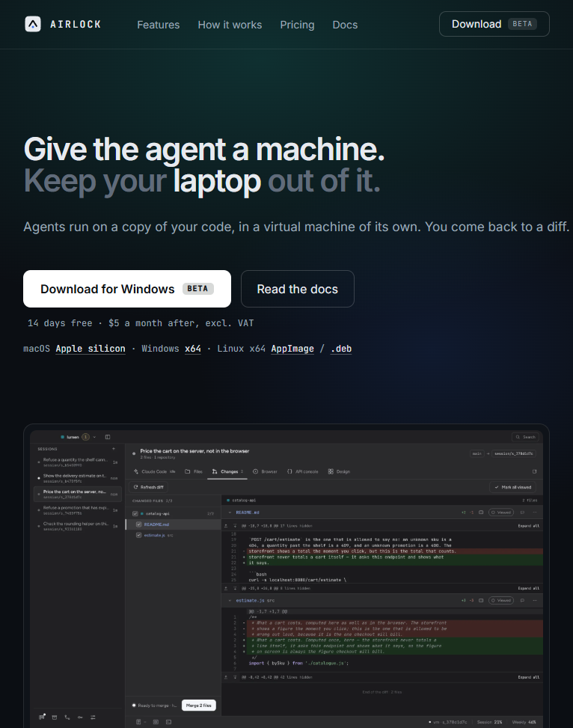The image size is (573, 728).
Task: Click the Read the docs button
Action: [298, 289]
